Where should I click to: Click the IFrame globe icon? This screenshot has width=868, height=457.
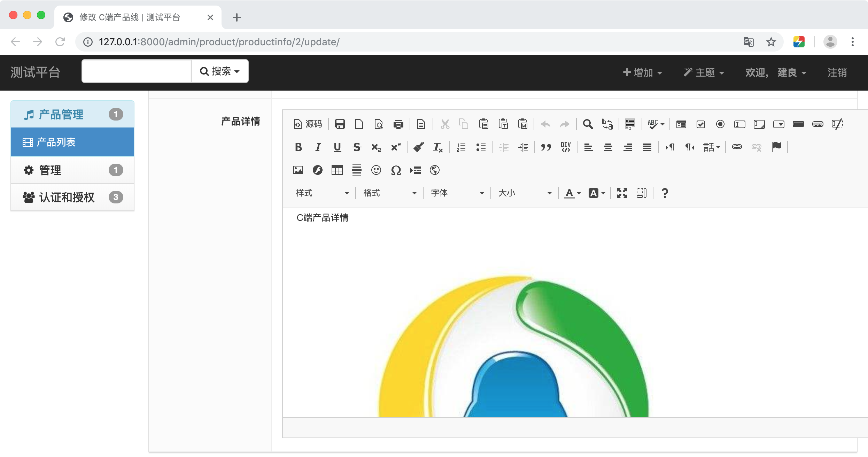(x=435, y=170)
